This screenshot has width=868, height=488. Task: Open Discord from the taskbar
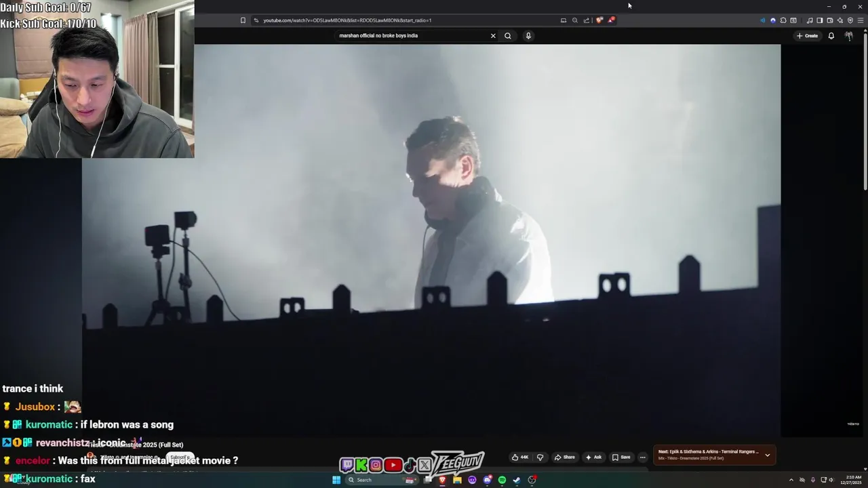487,480
